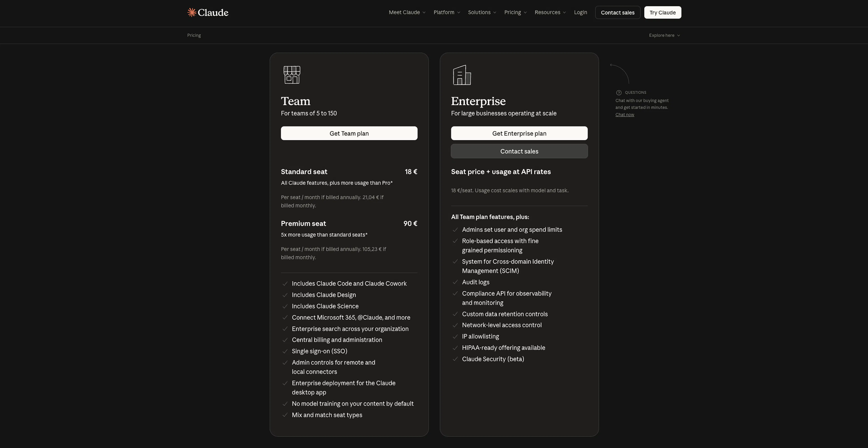Click the 90 € premium seat price
The height and width of the screenshot is (448, 868).
click(410, 224)
